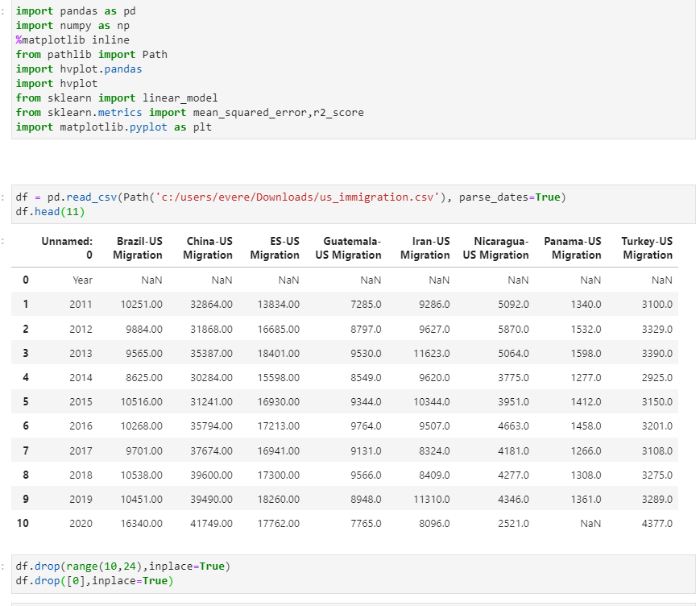The height and width of the screenshot is (606, 700).
Task: Click Brazil value 10251.00
Action: coord(142,304)
